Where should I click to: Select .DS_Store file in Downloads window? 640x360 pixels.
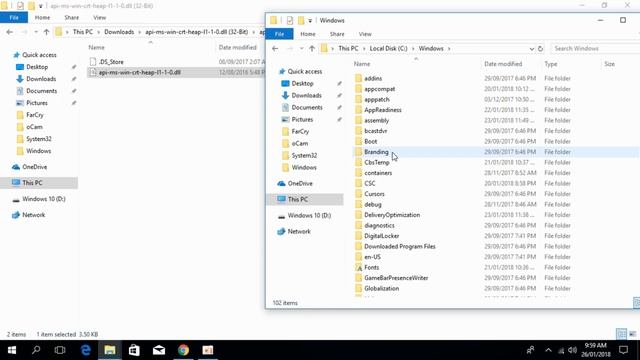click(111, 62)
